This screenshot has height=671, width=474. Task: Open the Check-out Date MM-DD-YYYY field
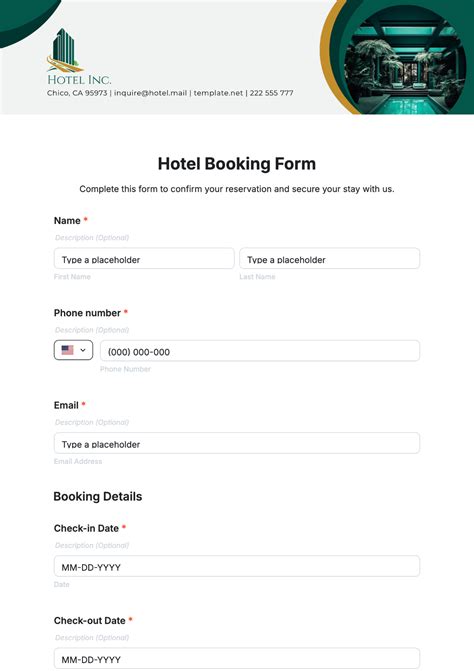coord(237,659)
